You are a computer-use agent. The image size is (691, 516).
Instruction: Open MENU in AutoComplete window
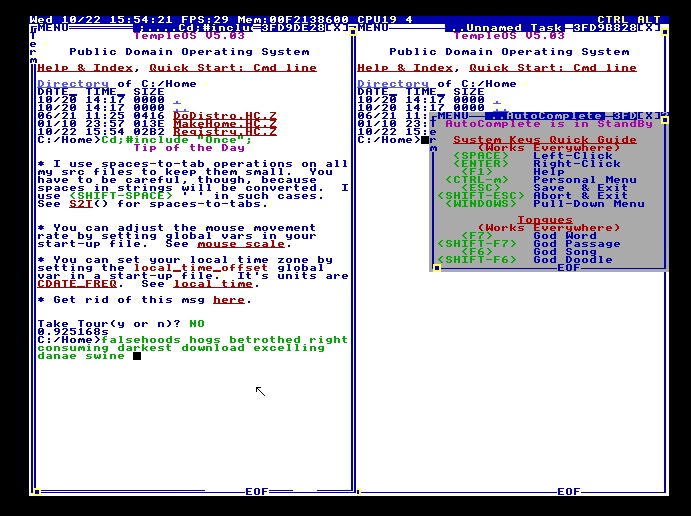(453, 116)
